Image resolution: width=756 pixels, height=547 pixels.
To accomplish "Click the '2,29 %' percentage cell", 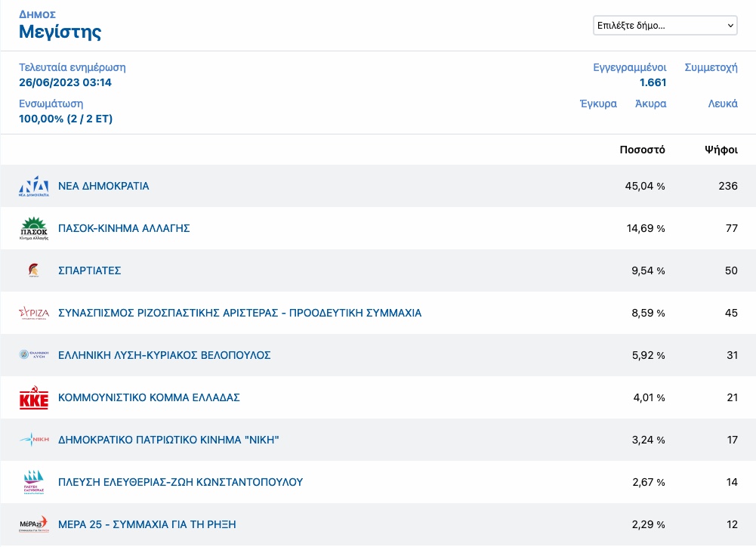I will pyautogui.click(x=649, y=524).
